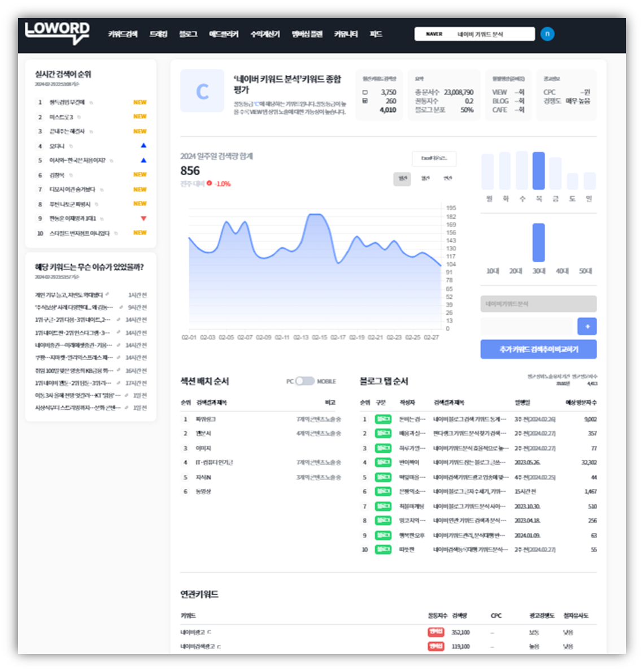Open the 키워드검색 navigation menu

[123, 34]
